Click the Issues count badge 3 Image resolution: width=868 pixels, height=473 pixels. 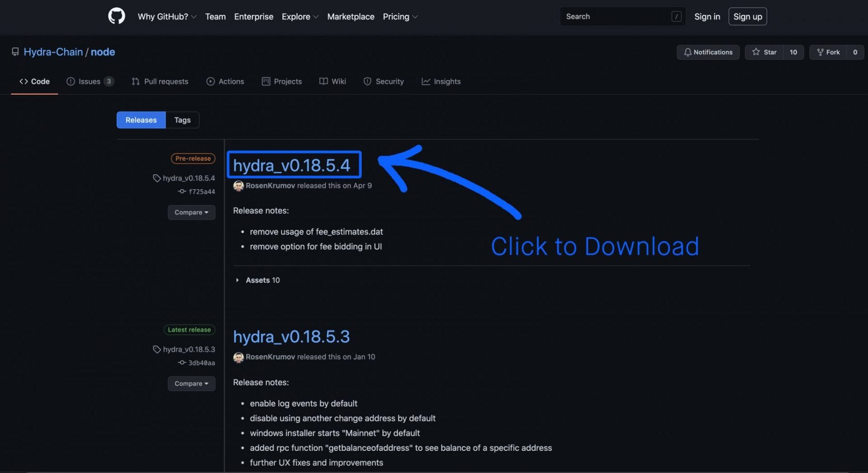click(x=109, y=82)
